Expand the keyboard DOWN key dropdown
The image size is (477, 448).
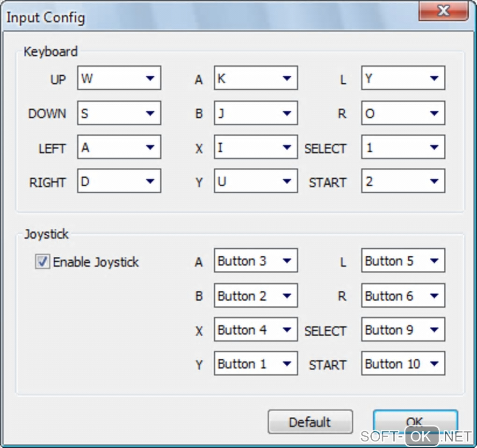point(119,113)
